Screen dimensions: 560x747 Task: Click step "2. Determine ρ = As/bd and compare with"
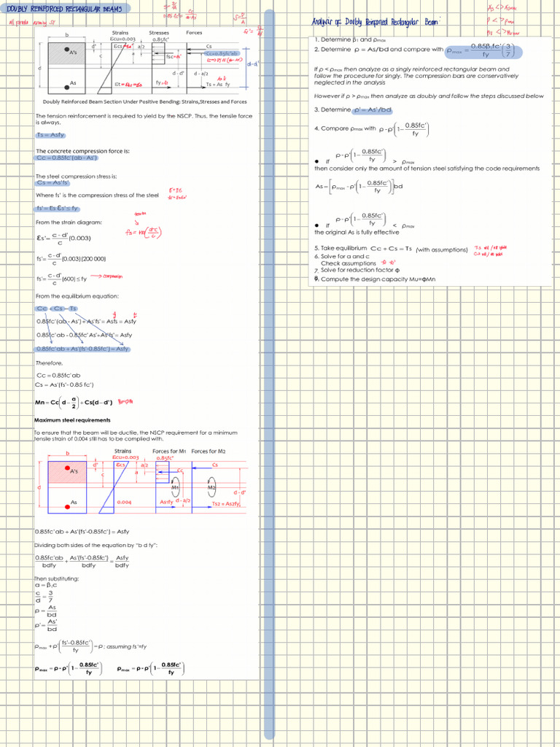(378, 49)
